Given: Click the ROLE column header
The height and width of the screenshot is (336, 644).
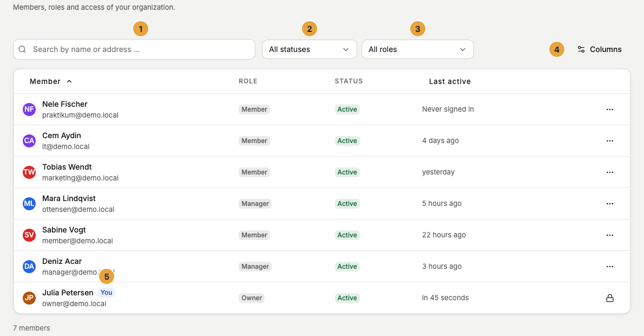Looking at the screenshot, I should [x=248, y=81].
